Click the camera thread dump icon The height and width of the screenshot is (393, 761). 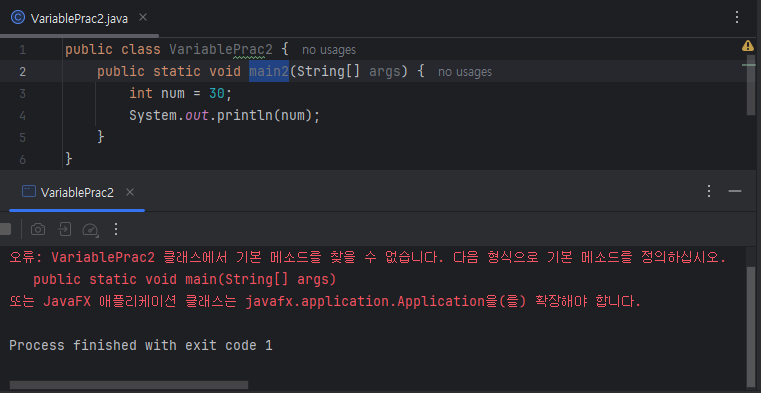38,229
